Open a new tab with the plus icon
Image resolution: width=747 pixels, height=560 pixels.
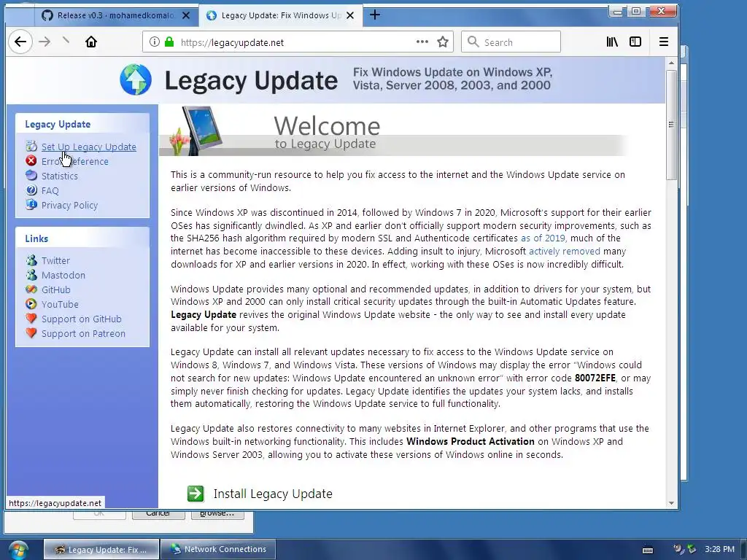click(x=375, y=15)
